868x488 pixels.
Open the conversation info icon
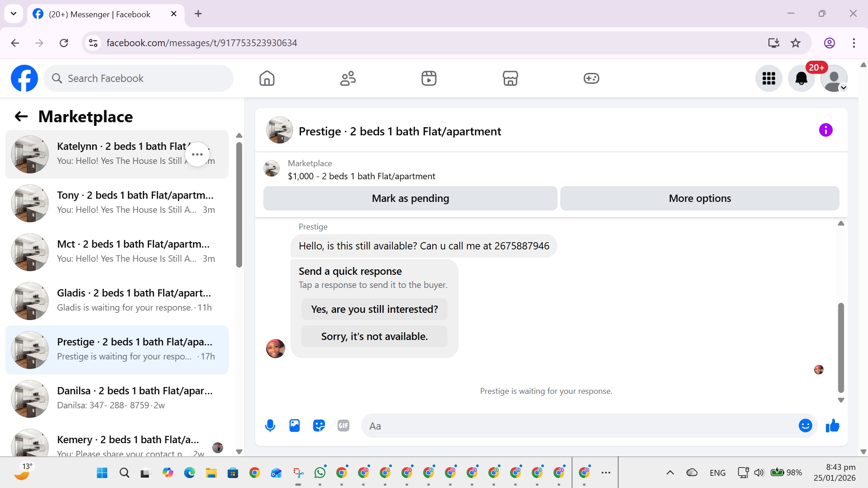point(825,130)
